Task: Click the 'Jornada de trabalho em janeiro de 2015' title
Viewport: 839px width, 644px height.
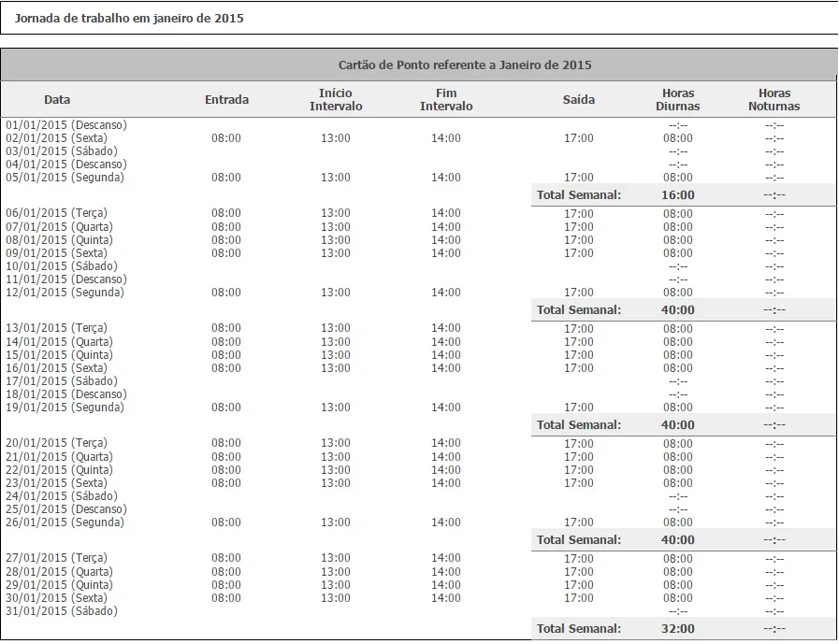Action: coord(129,18)
